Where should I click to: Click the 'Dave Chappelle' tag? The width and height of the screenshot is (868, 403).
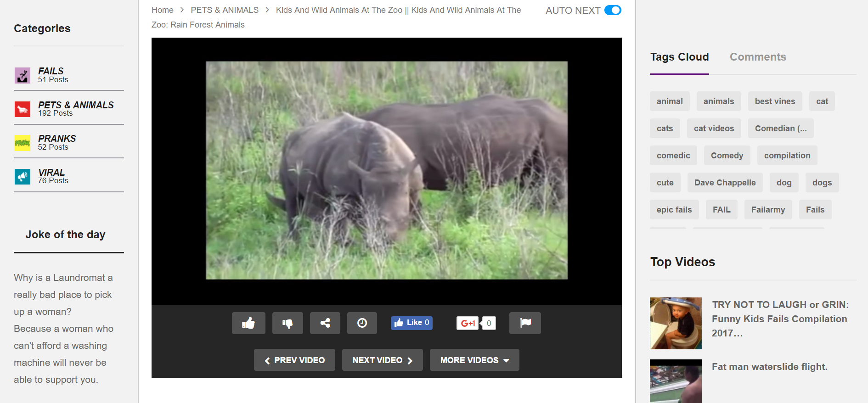tap(725, 183)
